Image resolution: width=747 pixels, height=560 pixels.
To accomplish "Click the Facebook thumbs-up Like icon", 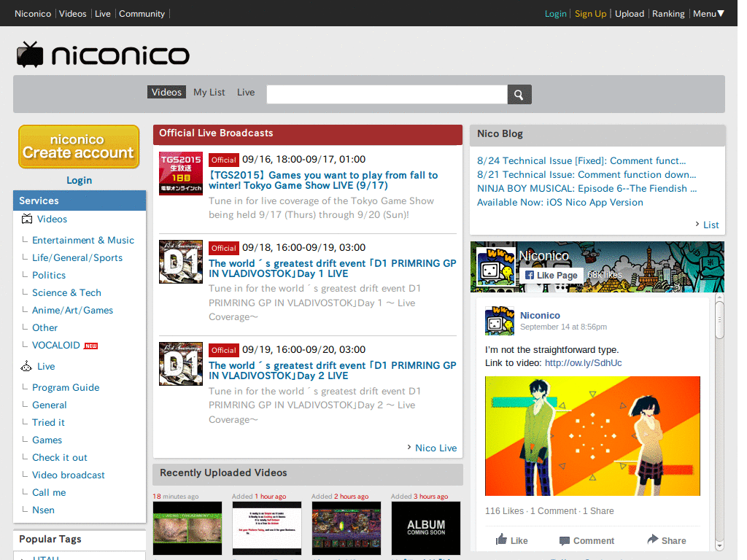I will click(x=501, y=539).
